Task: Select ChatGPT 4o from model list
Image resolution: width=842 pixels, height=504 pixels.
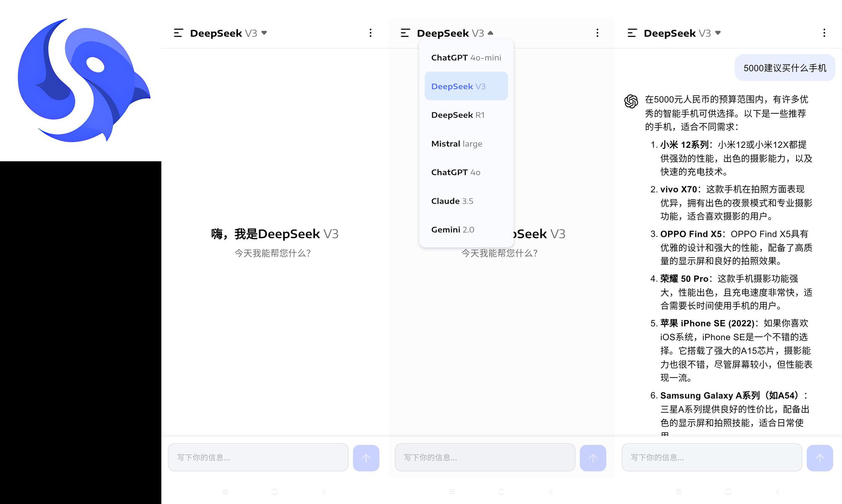Action: click(x=466, y=172)
